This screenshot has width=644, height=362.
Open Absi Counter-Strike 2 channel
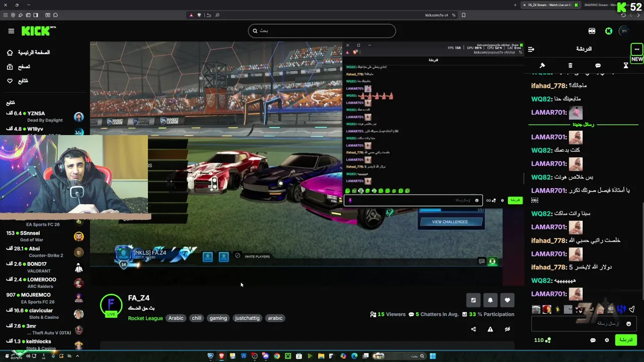[x=45, y=252]
